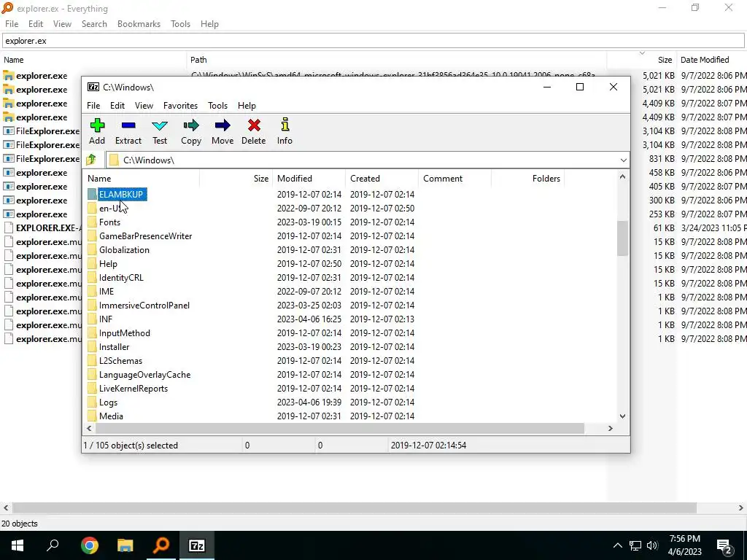Open the notification center icon
Screen dimensions: 747x560
(724, 545)
